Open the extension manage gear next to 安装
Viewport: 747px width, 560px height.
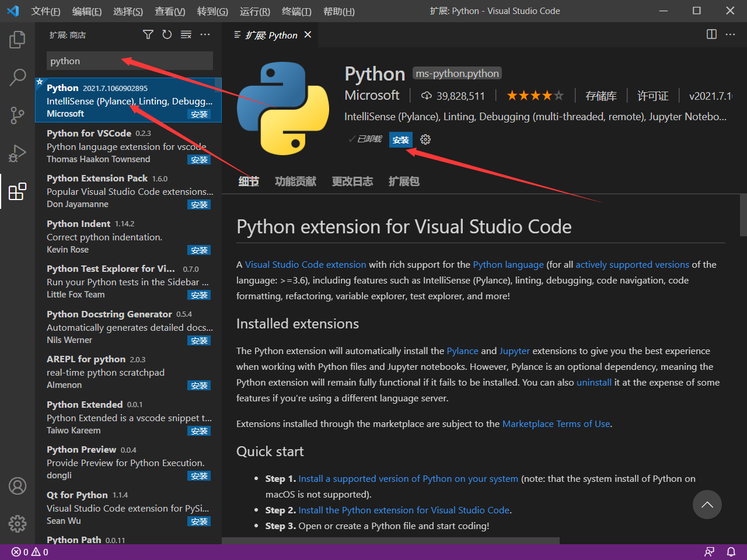(x=425, y=139)
